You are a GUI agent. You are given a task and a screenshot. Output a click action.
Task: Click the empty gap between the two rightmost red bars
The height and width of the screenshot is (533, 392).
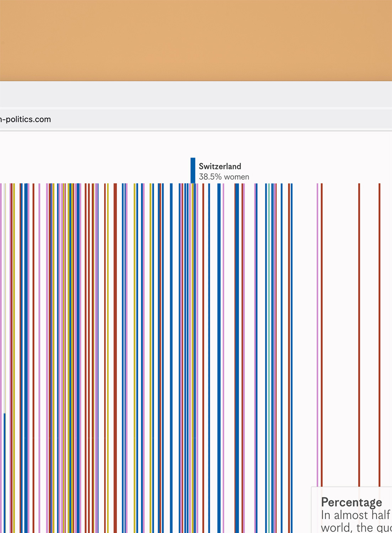point(369,320)
